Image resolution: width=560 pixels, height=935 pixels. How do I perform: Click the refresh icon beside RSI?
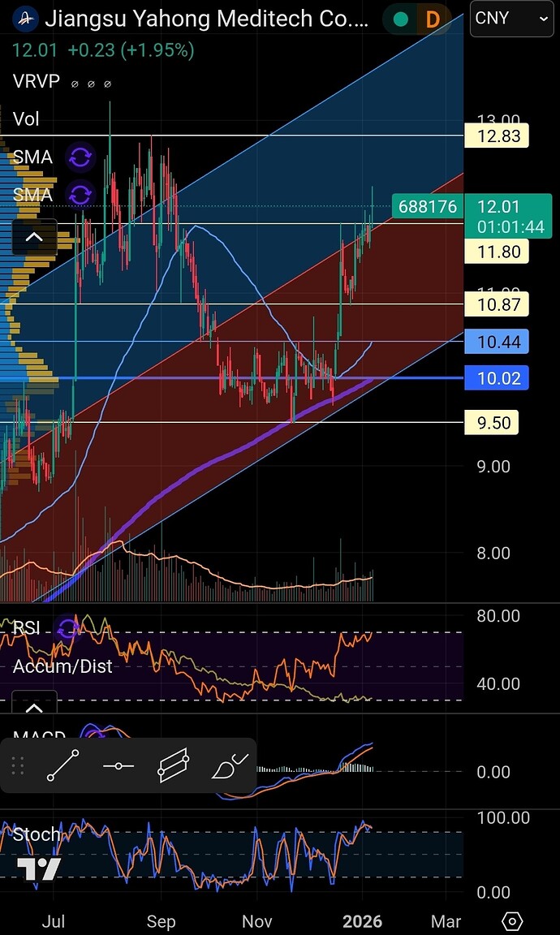pyautogui.click(x=67, y=627)
